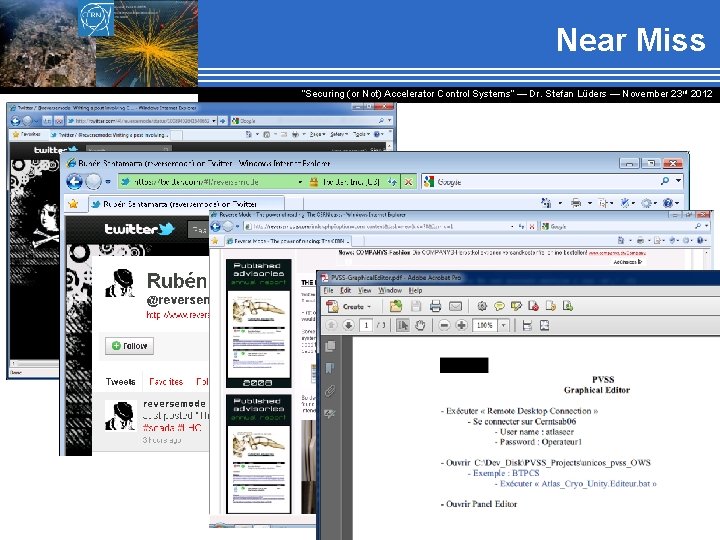
Task: Click the Save icon in Acrobat
Action: click(x=416, y=306)
